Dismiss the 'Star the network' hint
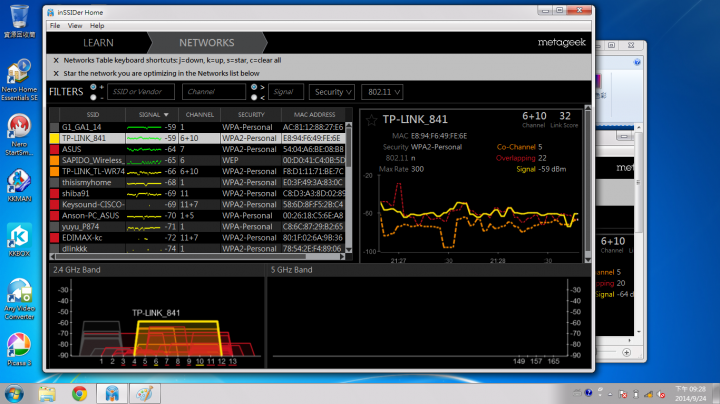 coord(56,73)
